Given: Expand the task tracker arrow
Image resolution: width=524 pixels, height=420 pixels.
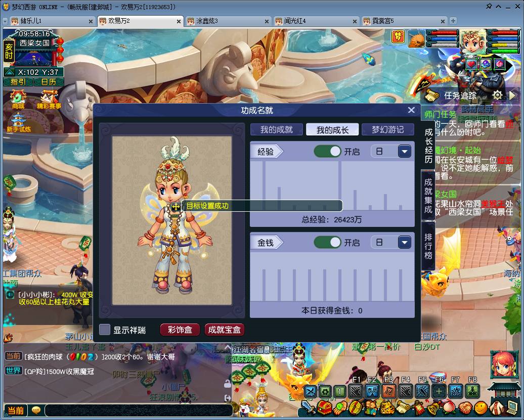Looking at the screenshot, I should point(512,95).
